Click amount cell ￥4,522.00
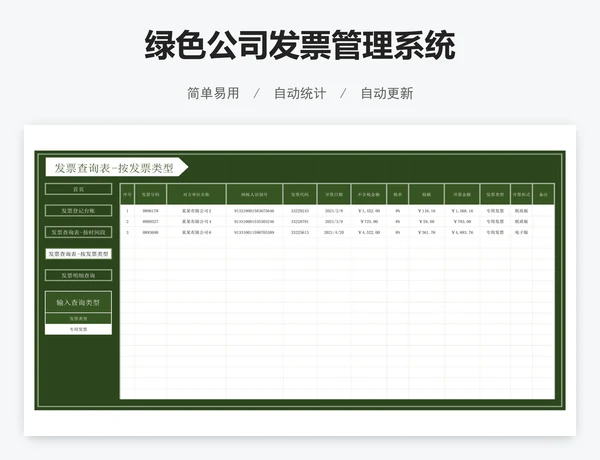The width and height of the screenshot is (600, 460). pyautogui.click(x=369, y=232)
